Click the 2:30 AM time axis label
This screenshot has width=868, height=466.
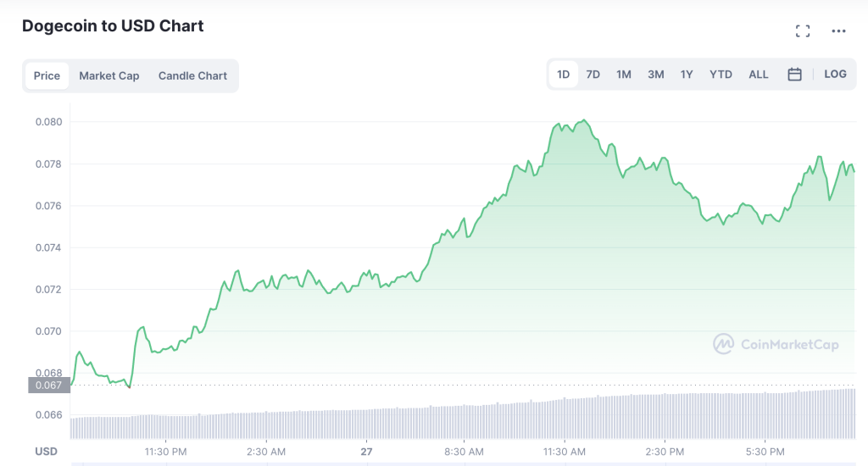266,452
